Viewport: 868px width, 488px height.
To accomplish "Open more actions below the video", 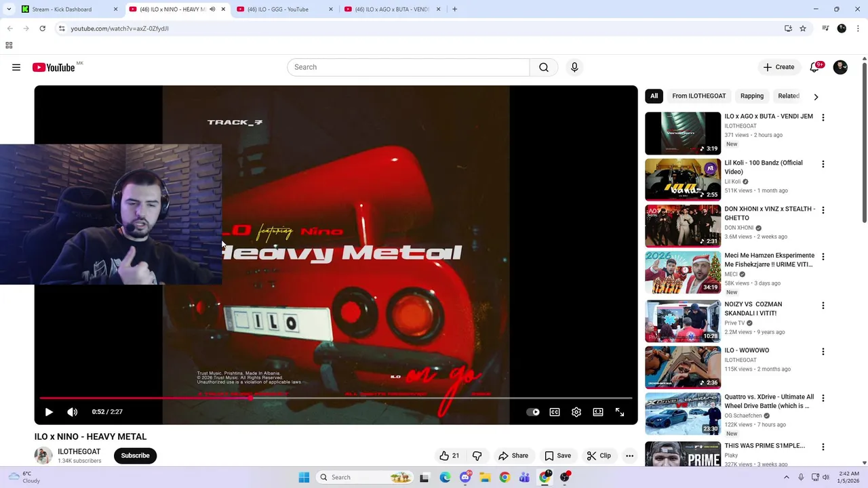I will pos(630,455).
